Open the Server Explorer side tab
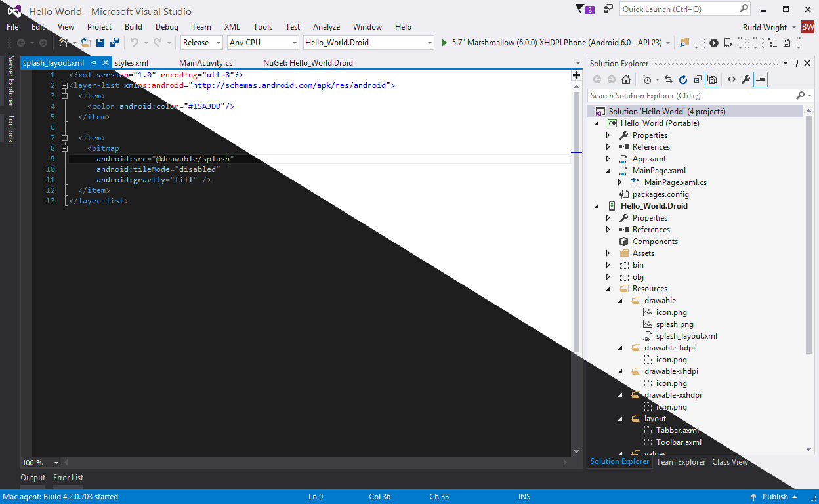The width and height of the screenshot is (819, 504). coord(10,81)
